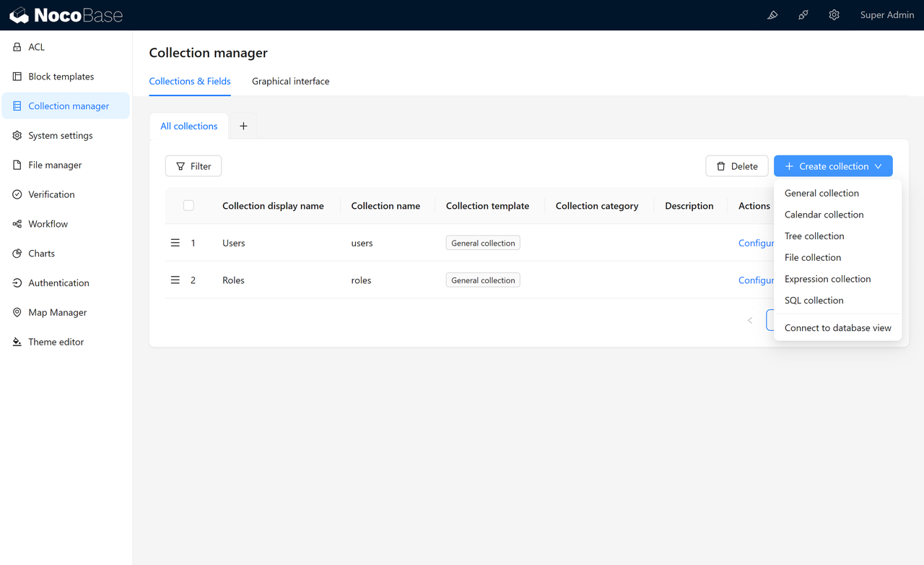Viewport: 924px width, 565px height.
Task: Click Block templates layout icon
Action: [x=17, y=77]
